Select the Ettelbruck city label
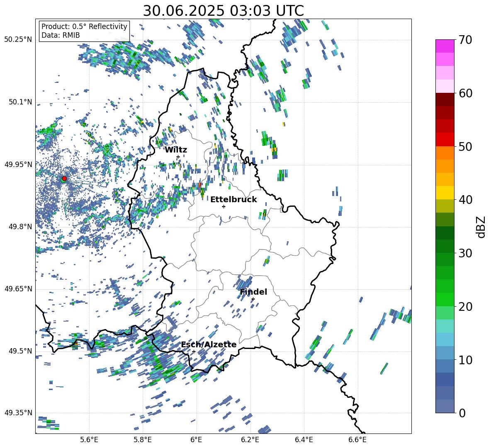The image size is (491, 448). tap(233, 200)
